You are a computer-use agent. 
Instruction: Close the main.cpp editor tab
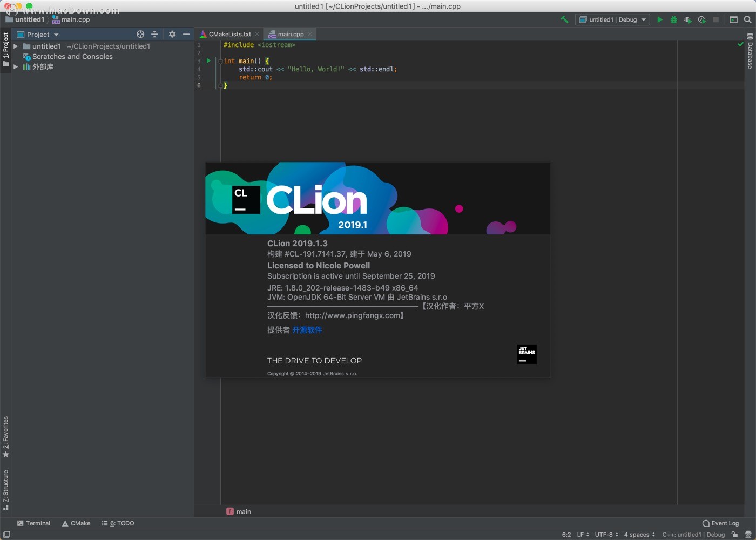[x=310, y=34]
